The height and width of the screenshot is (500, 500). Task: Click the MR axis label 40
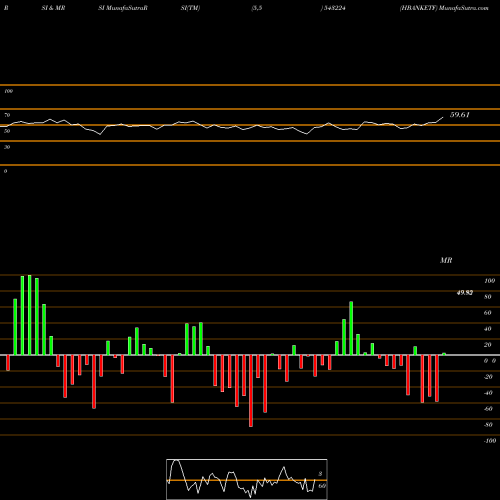488,329
